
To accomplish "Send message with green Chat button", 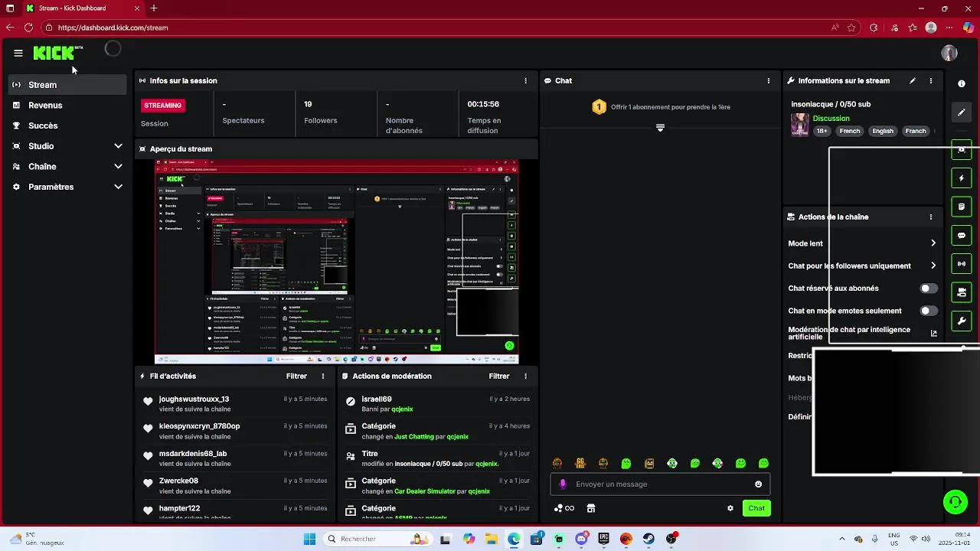I will tap(756, 508).
